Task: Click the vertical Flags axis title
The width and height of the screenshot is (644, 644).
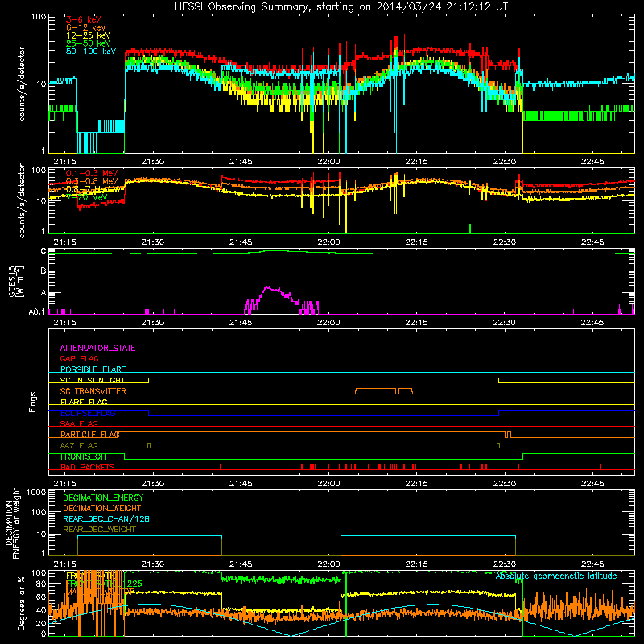Action: pos(33,402)
